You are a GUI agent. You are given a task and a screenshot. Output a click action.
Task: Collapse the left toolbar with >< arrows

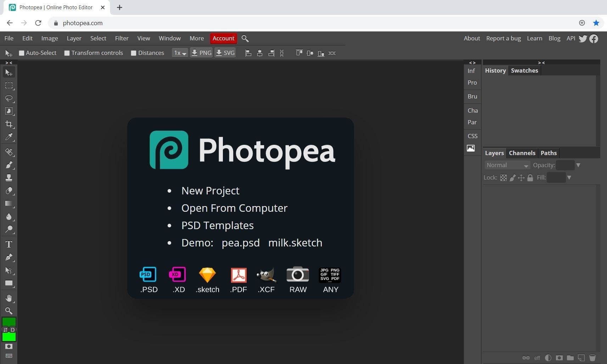click(x=9, y=63)
